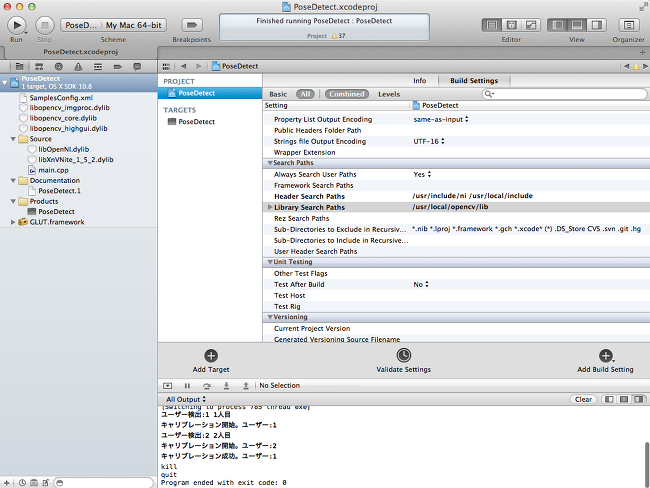The image size is (650, 488).
Task: Clear the console output
Action: pyautogui.click(x=583, y=399)
